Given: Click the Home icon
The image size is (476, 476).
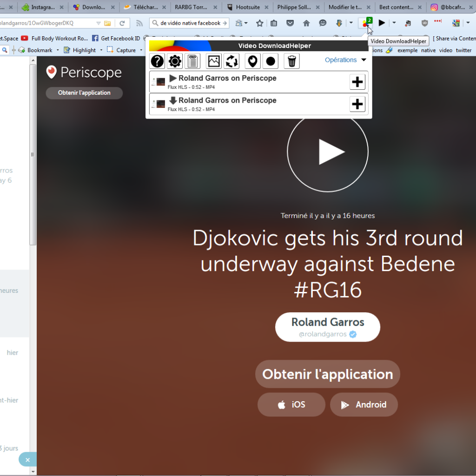Looking at the screenshot, I should click(x=306, y=23).
